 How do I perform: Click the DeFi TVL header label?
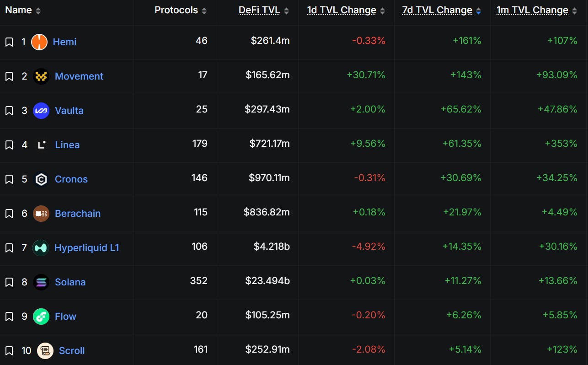point(259,10)
